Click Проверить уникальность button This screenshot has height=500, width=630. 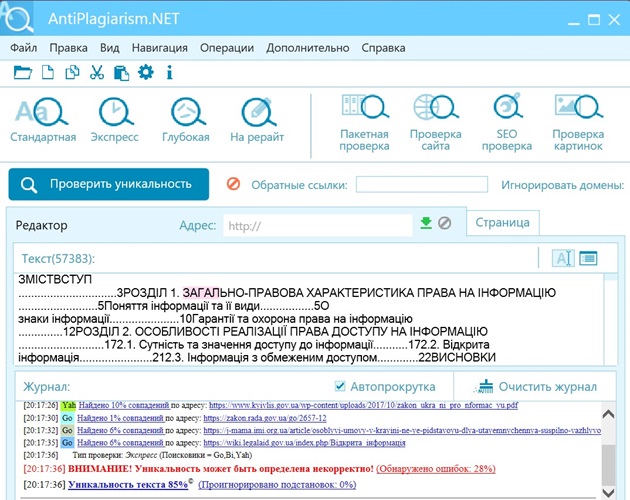click(x=109, y=184)
